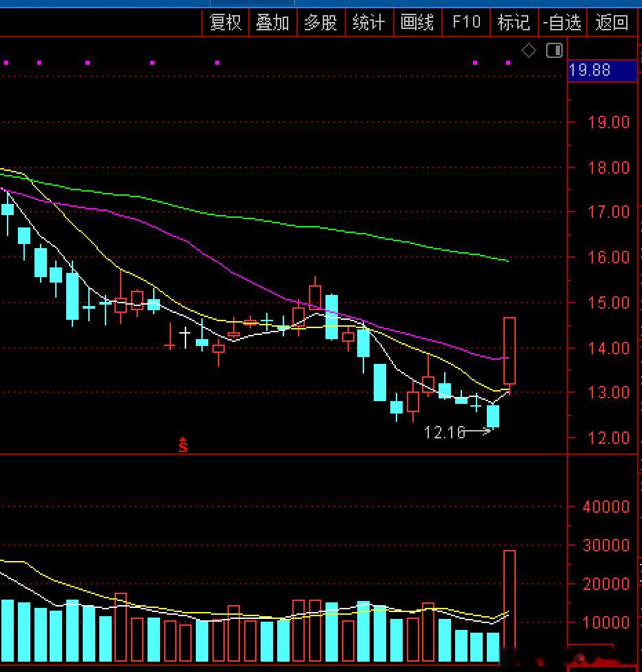This screenshot has height=672, width=642.
Task: Click the 16.00 price axis label
Action: click(x=608, y=257)
